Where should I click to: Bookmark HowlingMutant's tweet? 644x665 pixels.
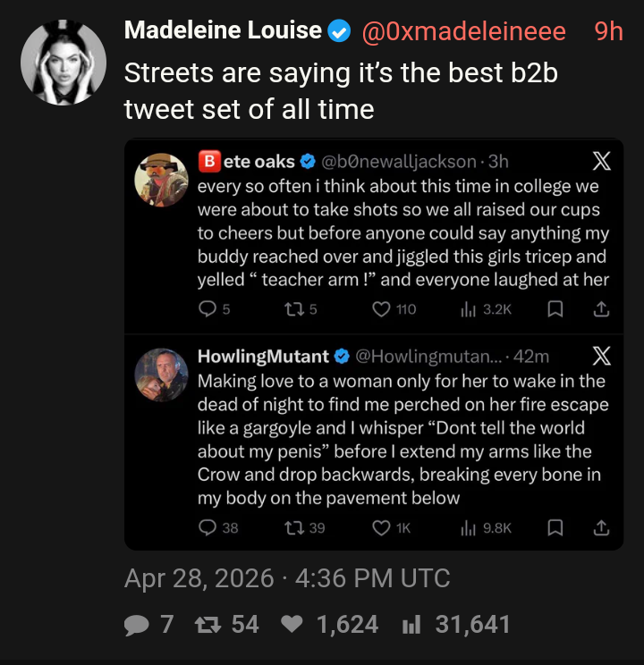click(555, 528)
